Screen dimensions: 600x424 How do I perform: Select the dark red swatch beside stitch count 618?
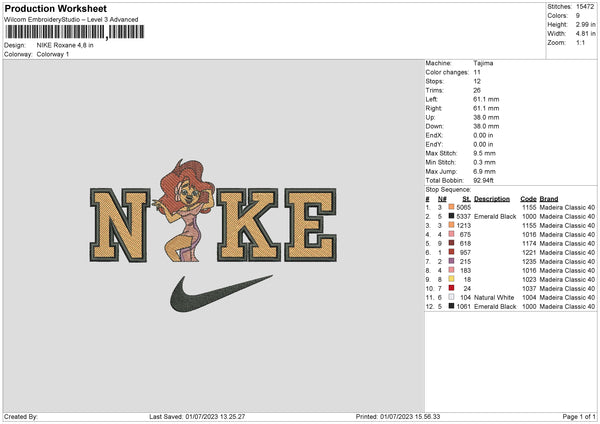tap(451, 243)
